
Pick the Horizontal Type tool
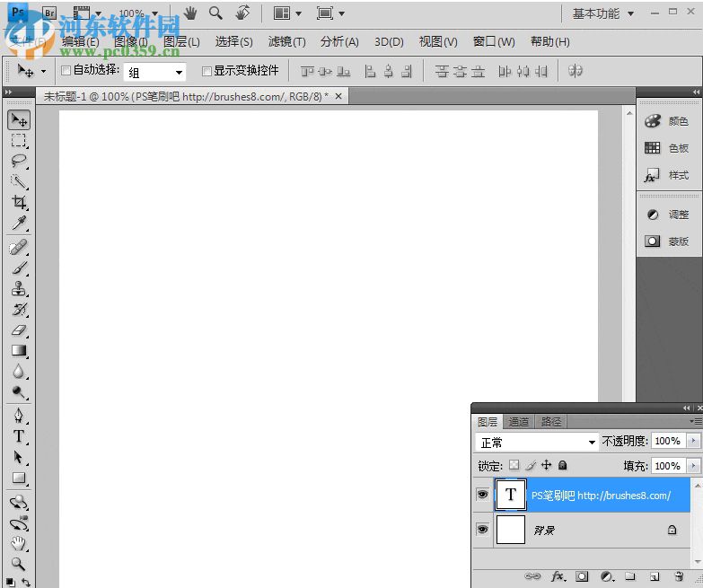point(19,436)
